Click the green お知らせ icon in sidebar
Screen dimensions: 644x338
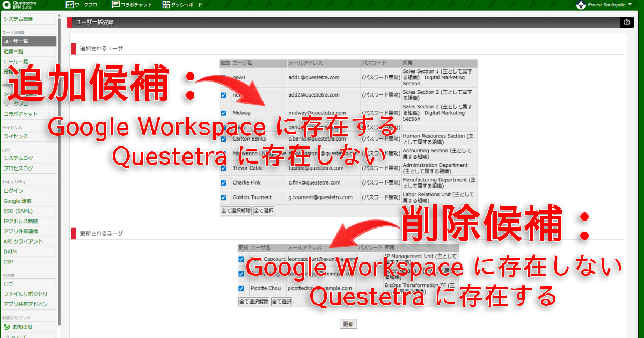click(7, 327)
